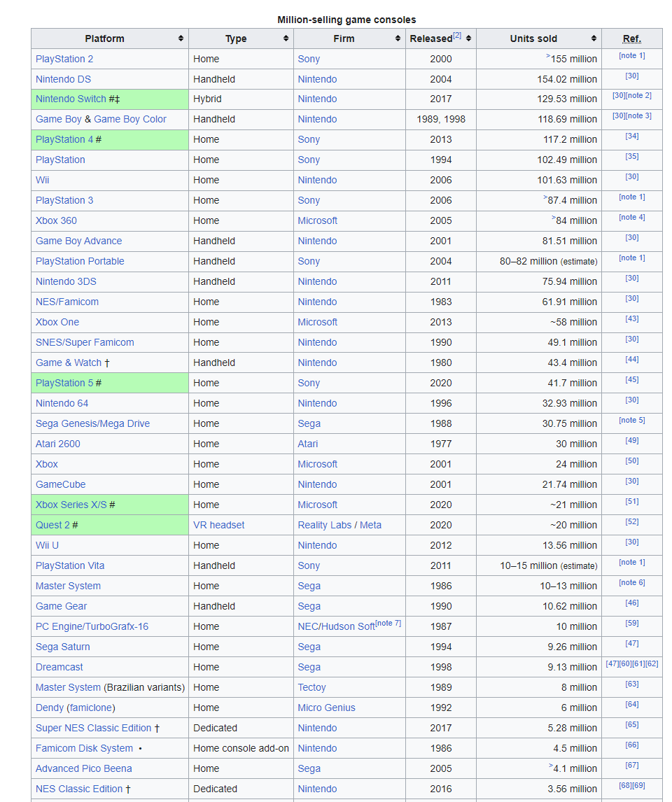Screen dimensions: 672x802
Task: Open the Game & Watch link
Action: [69, 363]
